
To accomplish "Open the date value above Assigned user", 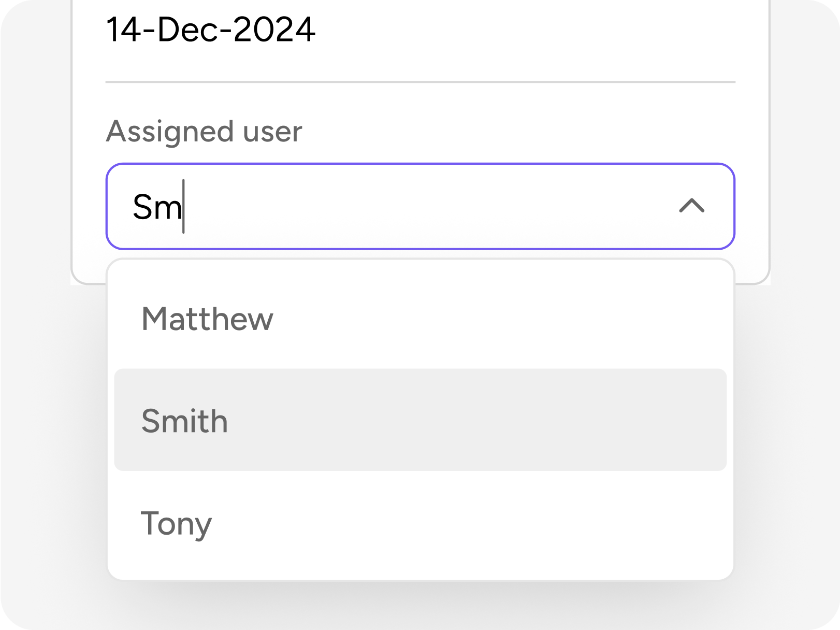I will pos(210,30).
